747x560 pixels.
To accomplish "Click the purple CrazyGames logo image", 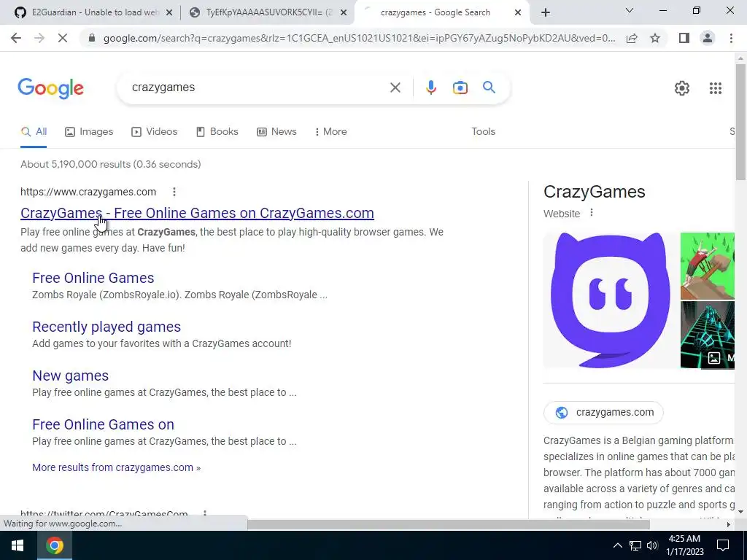I will coord(611,300).
